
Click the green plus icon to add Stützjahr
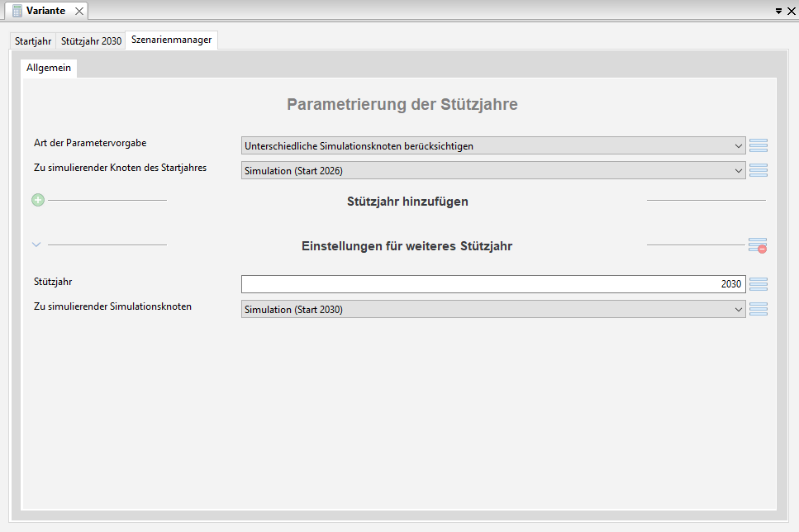click(38, 200)
